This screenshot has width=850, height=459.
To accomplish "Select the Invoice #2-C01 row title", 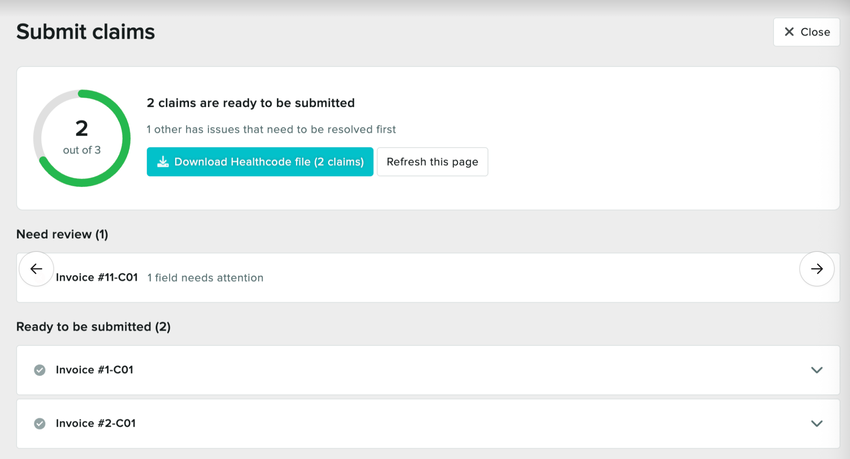I will (95, 423).
